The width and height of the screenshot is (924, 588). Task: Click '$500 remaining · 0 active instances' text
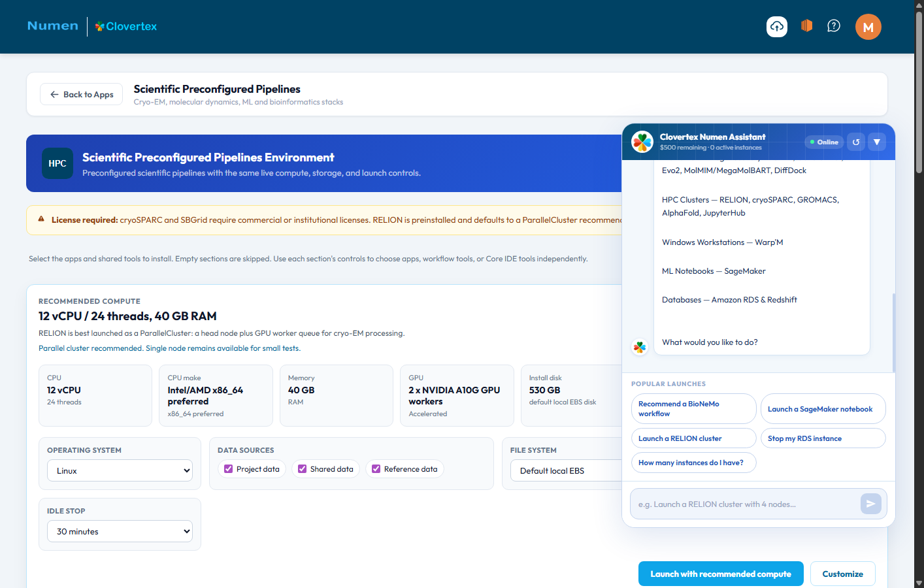(710, 148)
